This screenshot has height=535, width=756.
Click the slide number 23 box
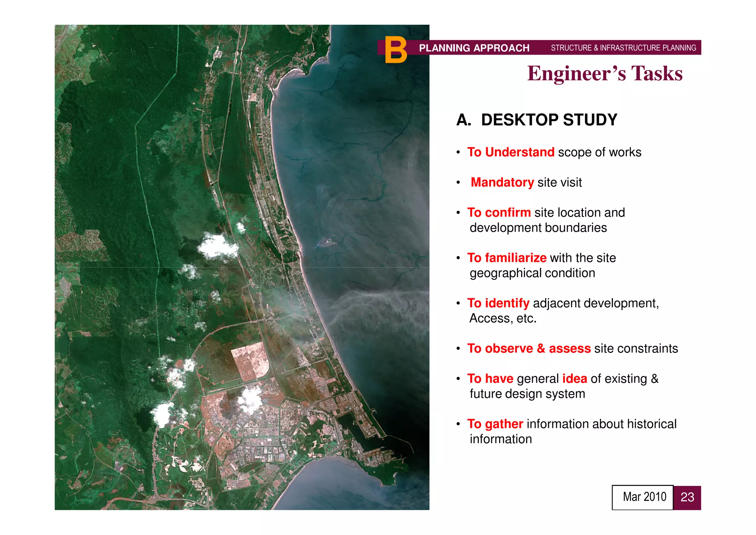(x=687, y=498)
